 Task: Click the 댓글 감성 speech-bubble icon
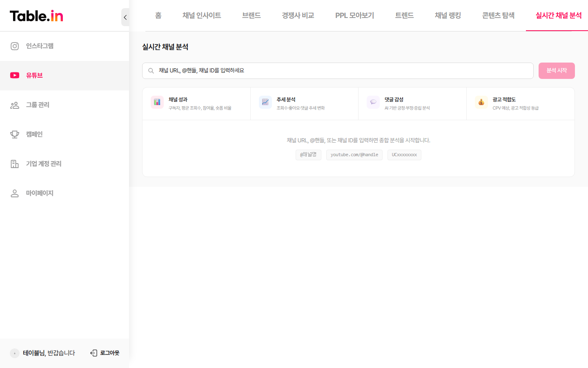tap(373, 102)
